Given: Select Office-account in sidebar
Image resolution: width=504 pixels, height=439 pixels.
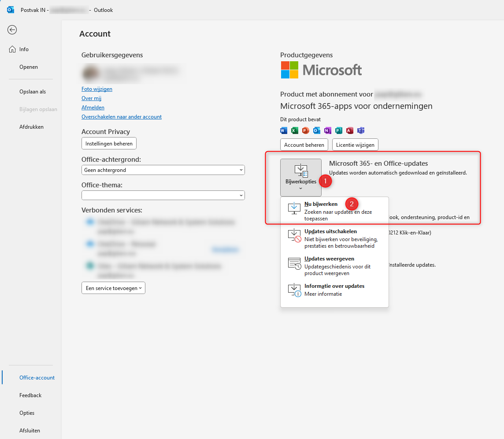Looking at the screenshot, I should click(x=37, y=378).
